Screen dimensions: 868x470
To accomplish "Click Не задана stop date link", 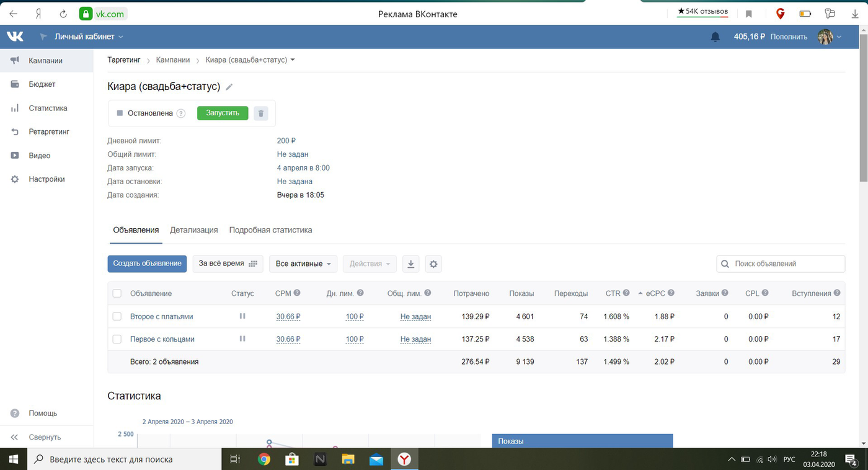I will pyautogui.click(x=294, y=182).
